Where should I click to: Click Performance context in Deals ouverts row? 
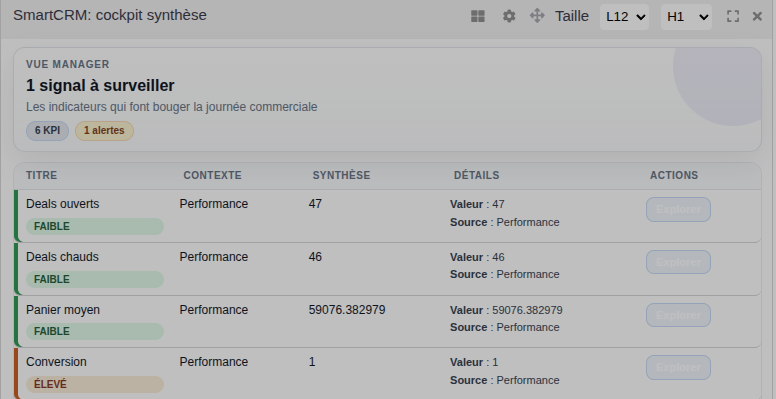click(214, 204)
